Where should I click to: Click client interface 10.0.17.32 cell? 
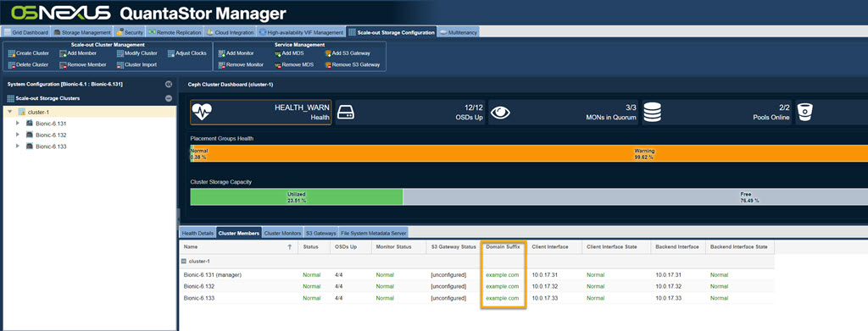(545, 286)
